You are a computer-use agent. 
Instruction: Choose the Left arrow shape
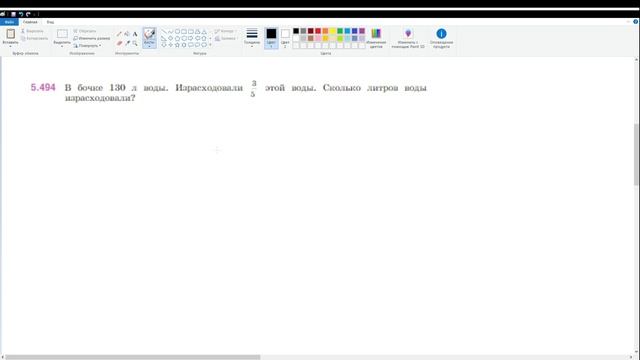198,38
